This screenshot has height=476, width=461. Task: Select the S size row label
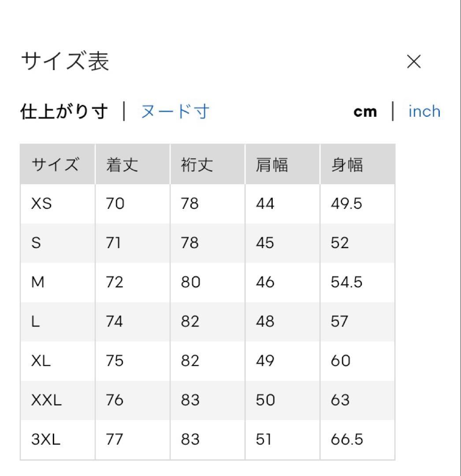(x=36, y=243)
